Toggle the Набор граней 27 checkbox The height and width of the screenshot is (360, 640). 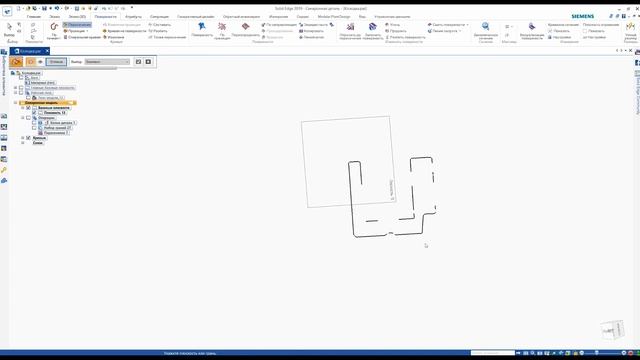click(34, 128)
